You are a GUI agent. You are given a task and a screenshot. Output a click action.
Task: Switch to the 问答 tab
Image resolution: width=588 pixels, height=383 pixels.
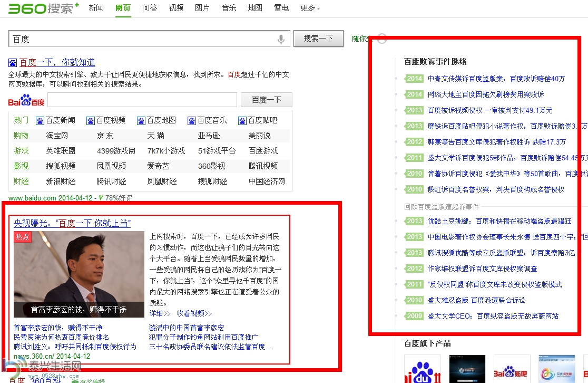[x=150, y=8]
